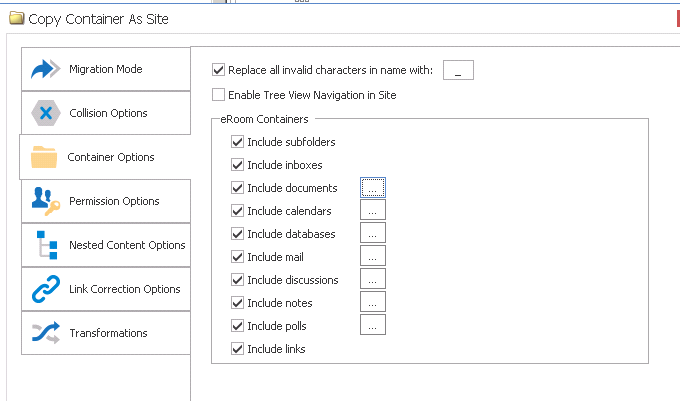Click the Copy Container As Site title icon
Screen dimensions: 680x401
[x=15, y=18]
